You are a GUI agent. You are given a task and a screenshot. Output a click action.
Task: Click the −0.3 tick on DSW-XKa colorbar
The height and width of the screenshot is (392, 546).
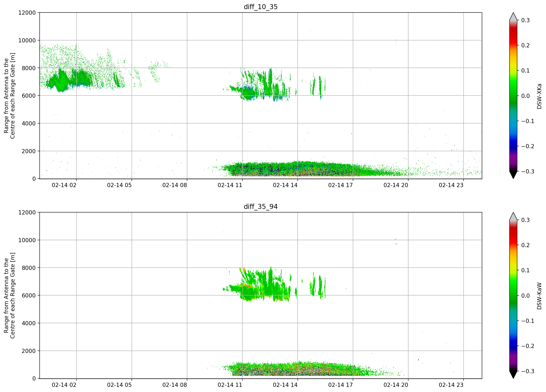528,171
